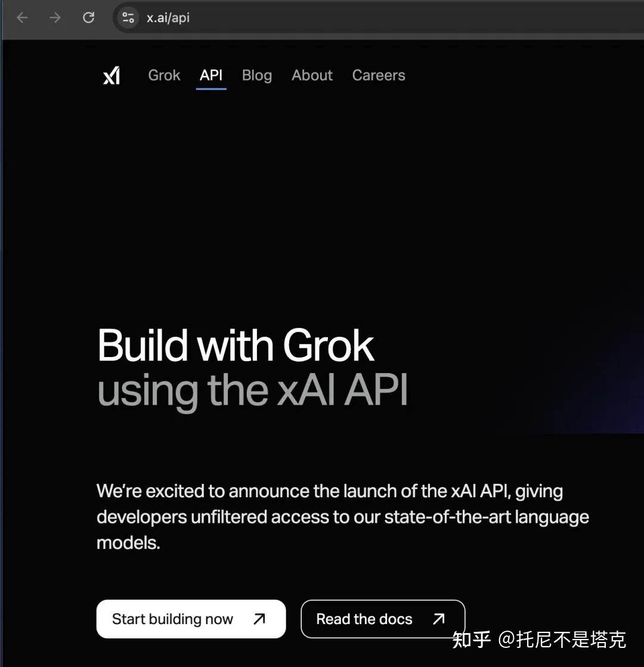Switch to the Blog section

[x=256, y=75]
